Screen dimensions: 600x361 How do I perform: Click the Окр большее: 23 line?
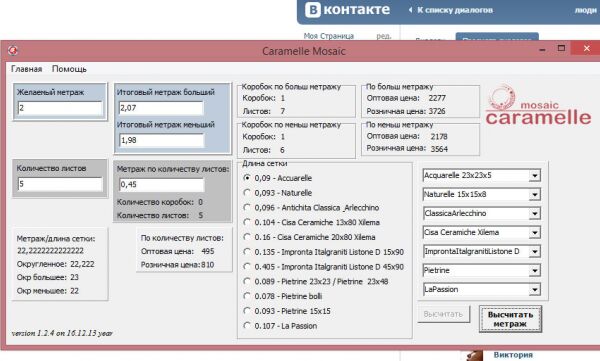pyautogui.click(x=47, y=278)
